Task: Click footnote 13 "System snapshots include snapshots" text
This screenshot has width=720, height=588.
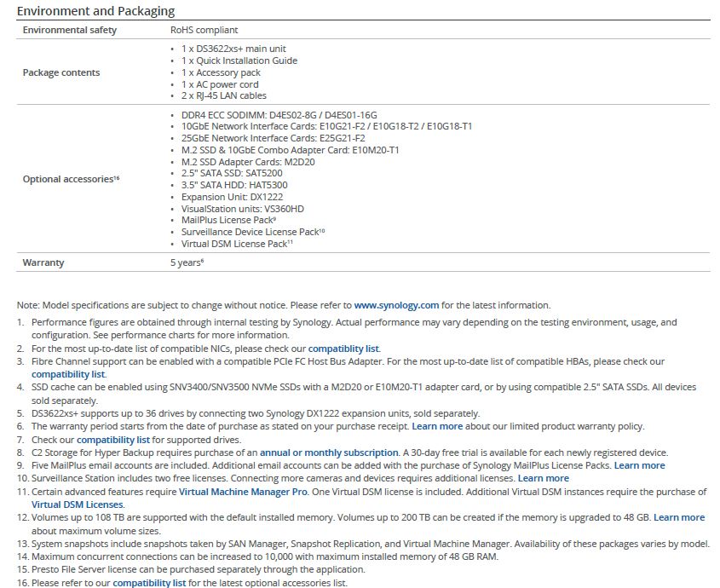Action: pos(371,544)
